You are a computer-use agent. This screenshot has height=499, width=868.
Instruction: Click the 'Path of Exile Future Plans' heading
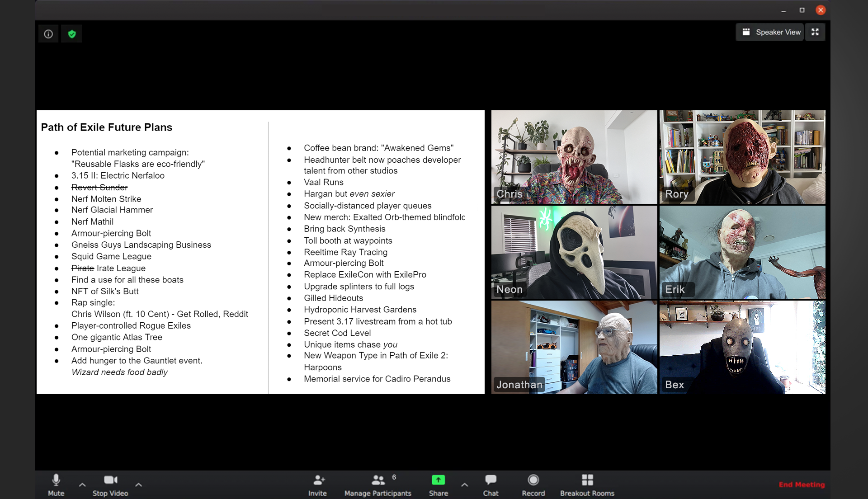[107, 127]
